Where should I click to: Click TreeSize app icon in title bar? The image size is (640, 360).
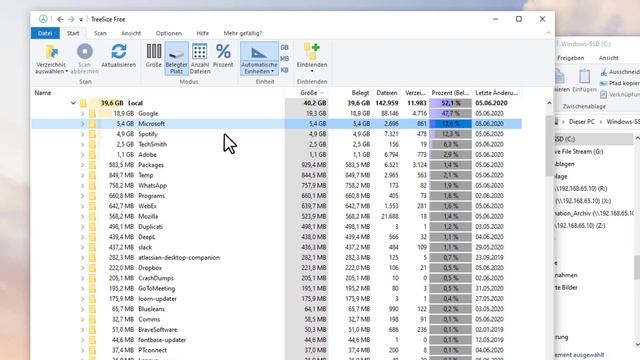tap(43, 19)
